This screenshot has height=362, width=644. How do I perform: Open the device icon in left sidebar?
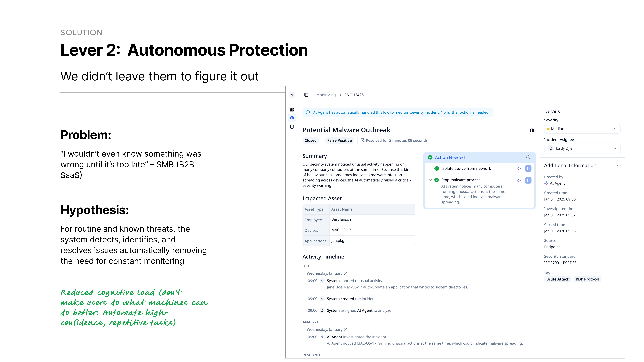292,127
